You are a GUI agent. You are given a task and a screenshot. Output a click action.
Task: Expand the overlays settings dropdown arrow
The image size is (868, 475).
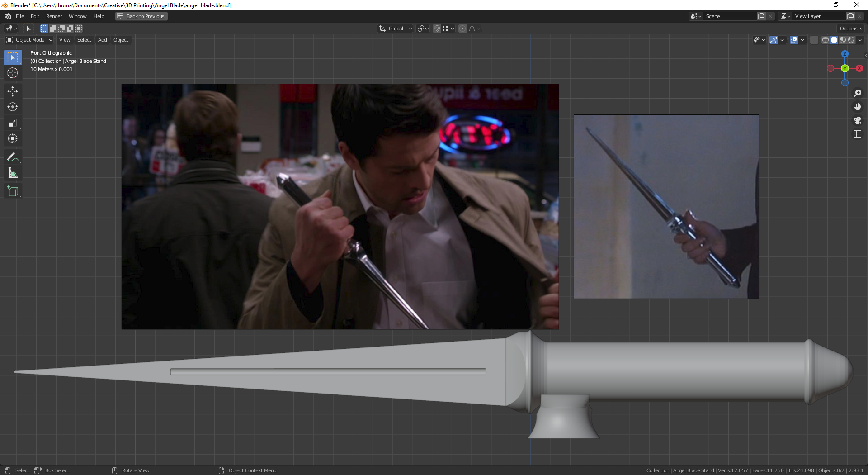tap(802, 40)
